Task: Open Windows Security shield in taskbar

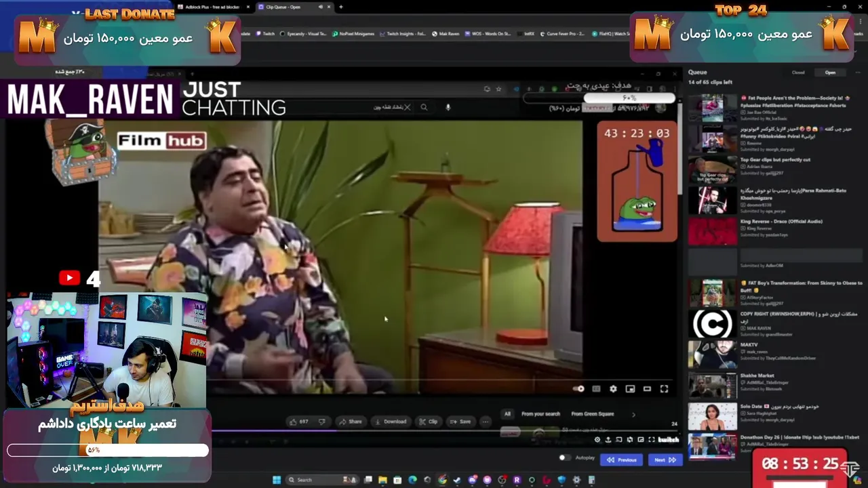Action: tap(561, 480)
